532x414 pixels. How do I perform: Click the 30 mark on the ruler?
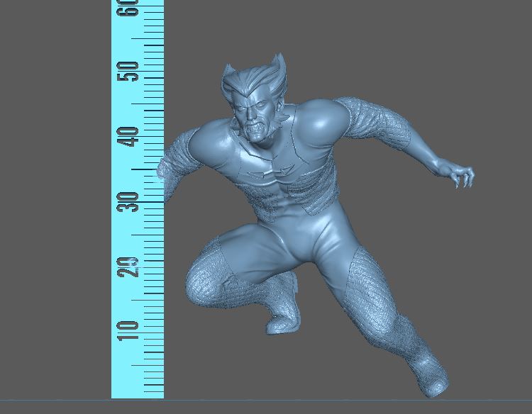click(129, 201)
